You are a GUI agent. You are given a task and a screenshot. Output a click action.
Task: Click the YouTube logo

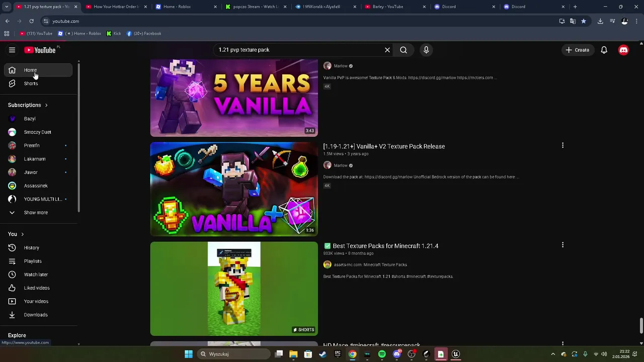pyautogui.click(x=40, y=50)
